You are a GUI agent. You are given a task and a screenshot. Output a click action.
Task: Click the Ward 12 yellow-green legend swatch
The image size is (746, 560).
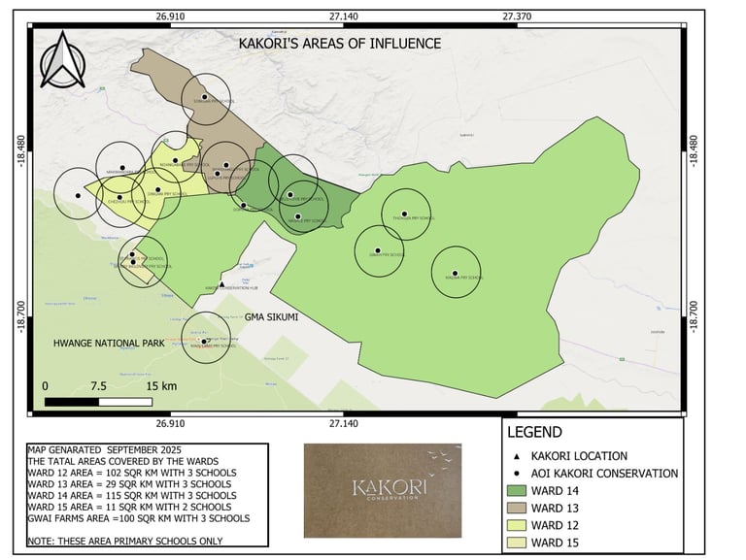pos(517,525)
